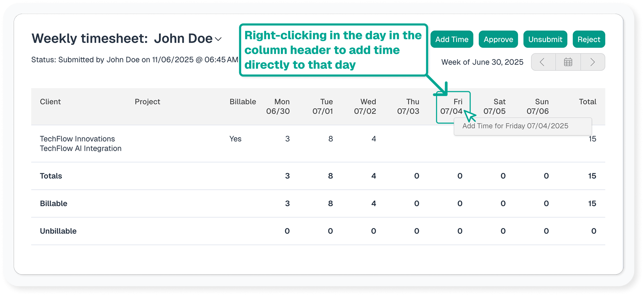Reject this weekly timesheet
The height and width of the screenshot is (296, 644).
pyautogui.click(x=588, y=39)
